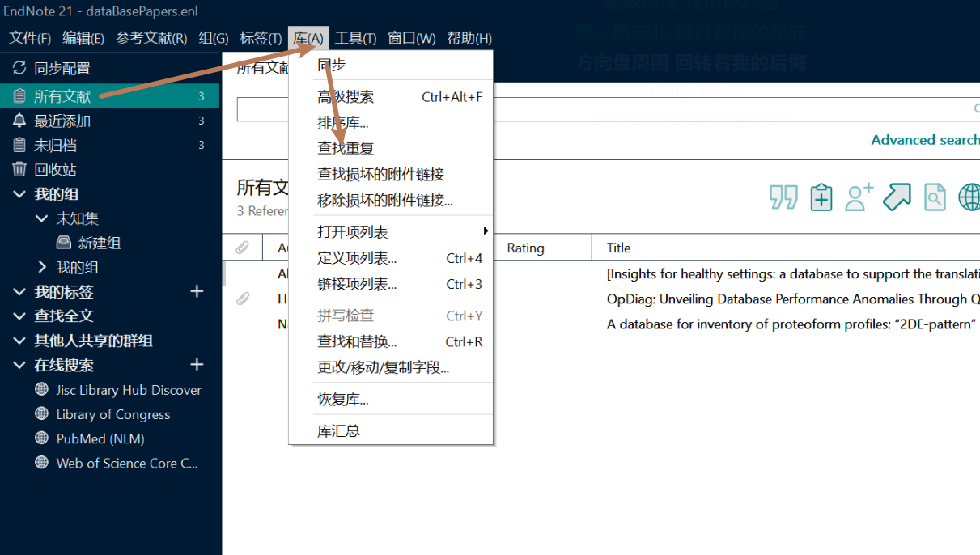Collapse the 我的标签 section
Viewport: 980px width, 555px height.
pos(20,292)
